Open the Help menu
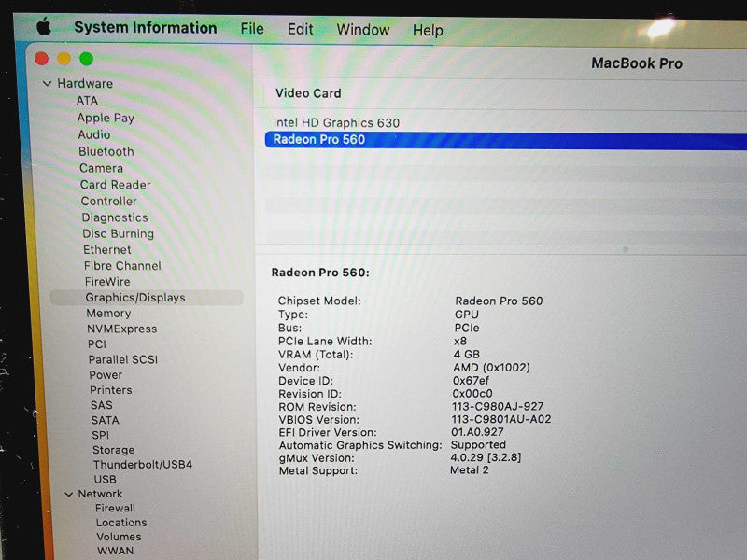This screenshot has height=560, width=747. pos(428,31)
